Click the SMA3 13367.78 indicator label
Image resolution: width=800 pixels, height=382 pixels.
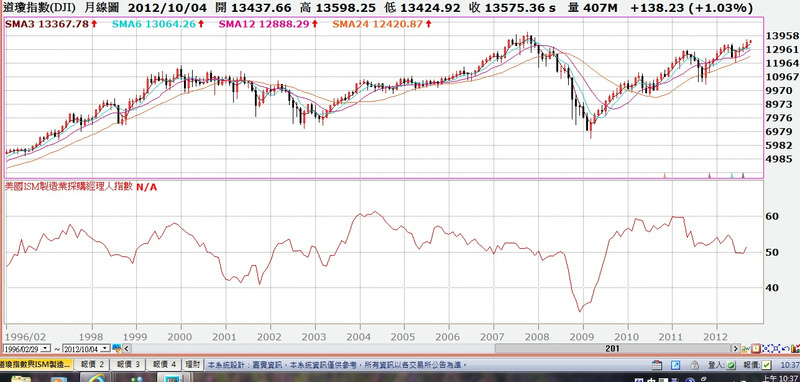point(51,24)
